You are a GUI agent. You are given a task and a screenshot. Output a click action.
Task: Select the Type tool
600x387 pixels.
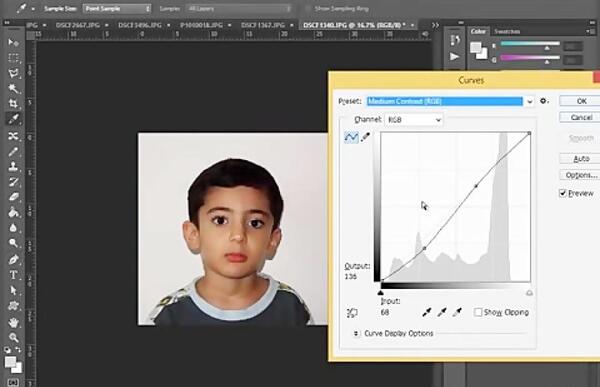13,275
